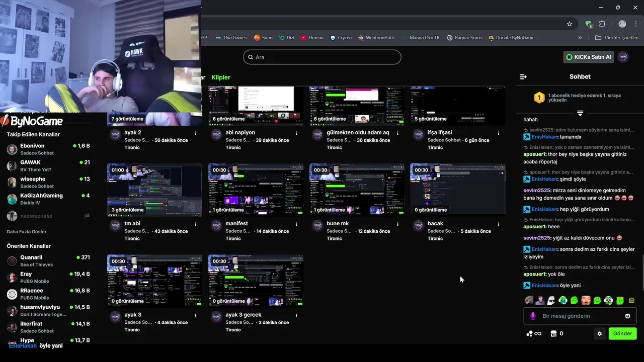Click the channel points infinity icon
644x362 pixels.
(534, 334)
